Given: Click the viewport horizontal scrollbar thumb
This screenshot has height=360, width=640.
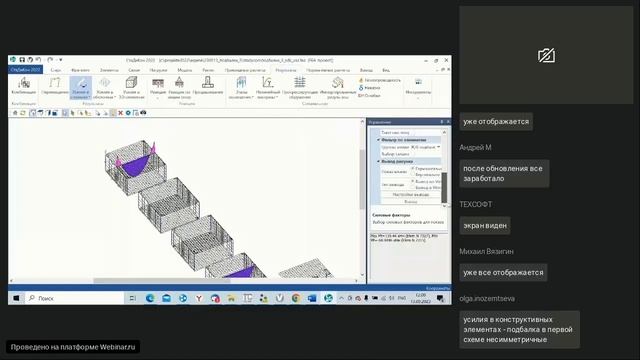Looking at the screenshot, I should (x=162, y=281).
